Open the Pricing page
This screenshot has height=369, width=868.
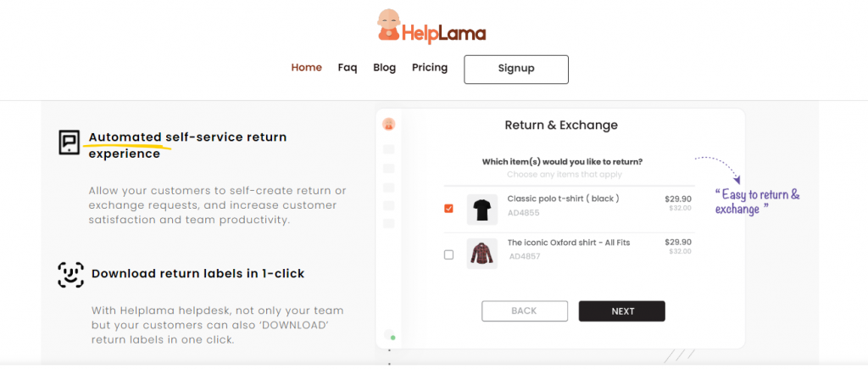point(430,68)
